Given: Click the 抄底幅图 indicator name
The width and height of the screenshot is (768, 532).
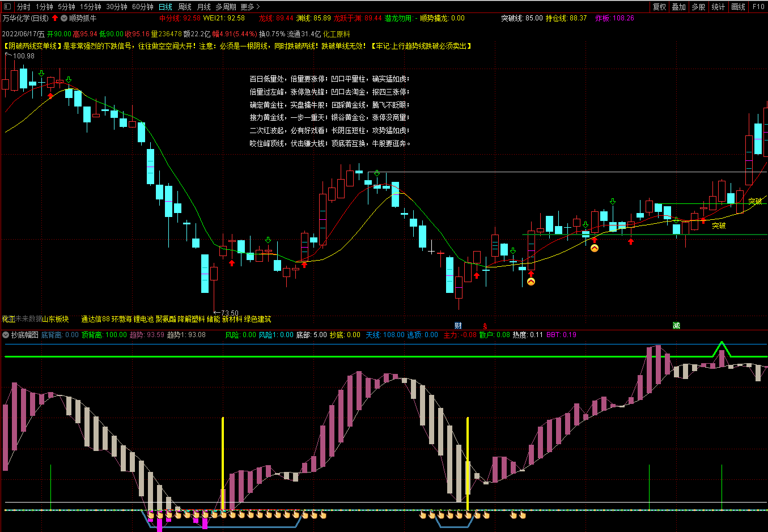Looking at the screenshot, I should click(25, 335).
